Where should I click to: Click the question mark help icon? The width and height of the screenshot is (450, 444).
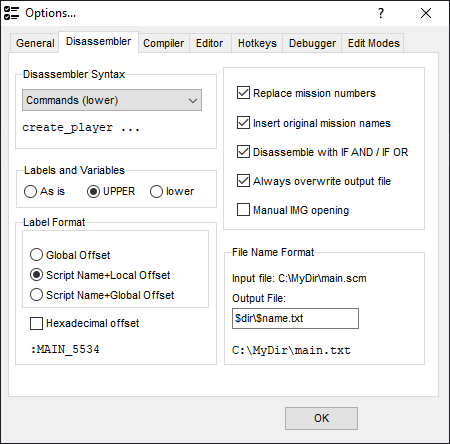[x=381, y=13]
